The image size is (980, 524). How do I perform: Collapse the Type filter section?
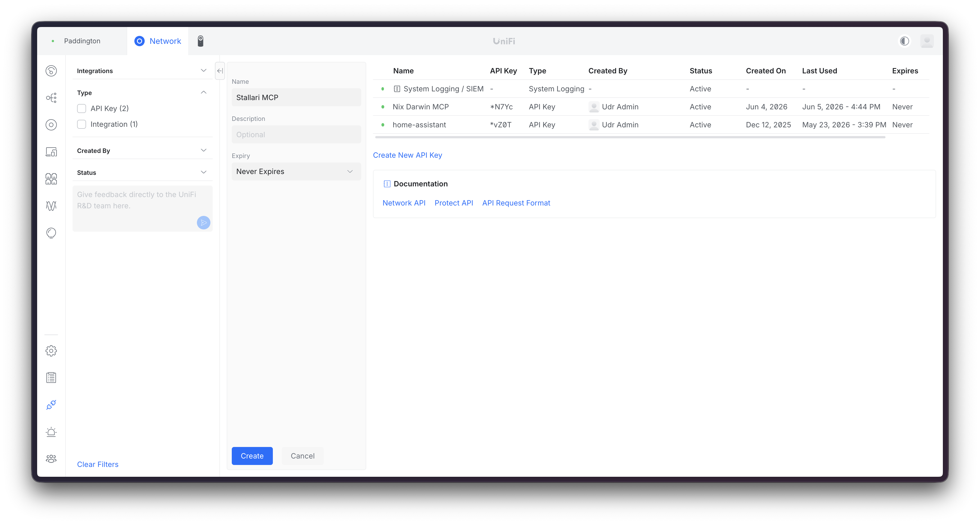(x=204, y=92)
